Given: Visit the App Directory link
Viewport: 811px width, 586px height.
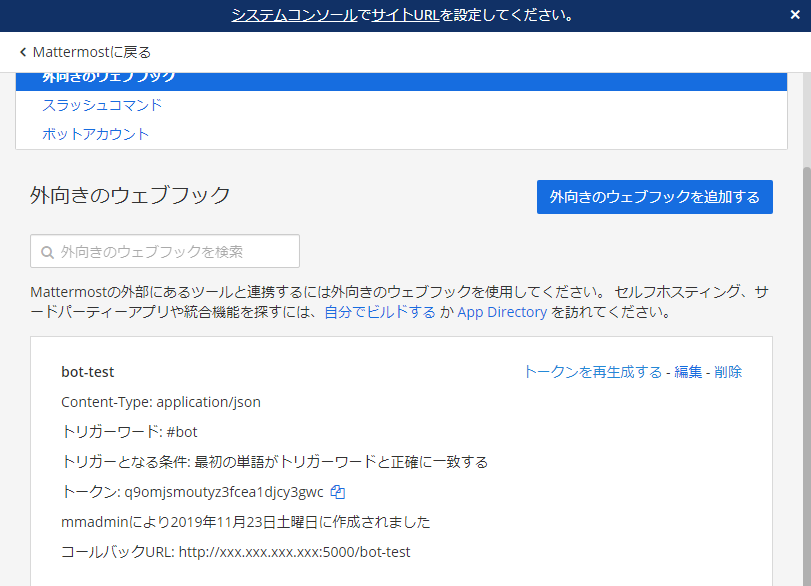Looking at the screenshot, I should pos(501,312).
